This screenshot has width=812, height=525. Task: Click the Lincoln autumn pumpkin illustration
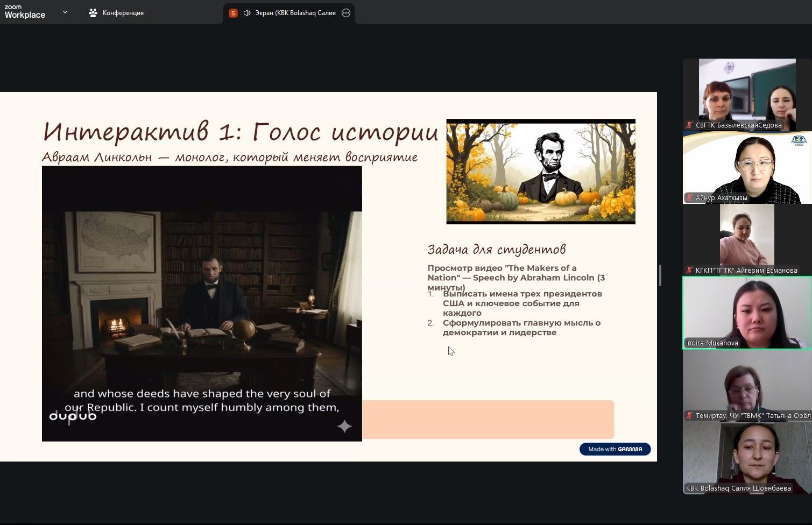pyautogui.click(x=540, y=172)
